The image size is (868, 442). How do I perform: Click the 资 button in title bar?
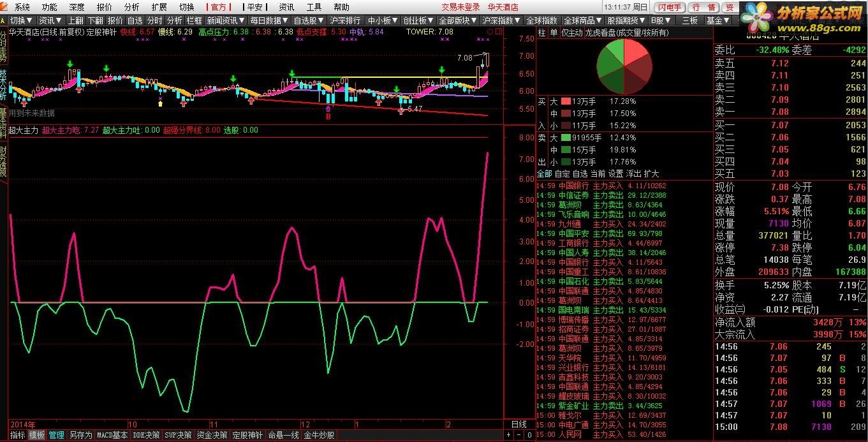[x=729, y=7]
